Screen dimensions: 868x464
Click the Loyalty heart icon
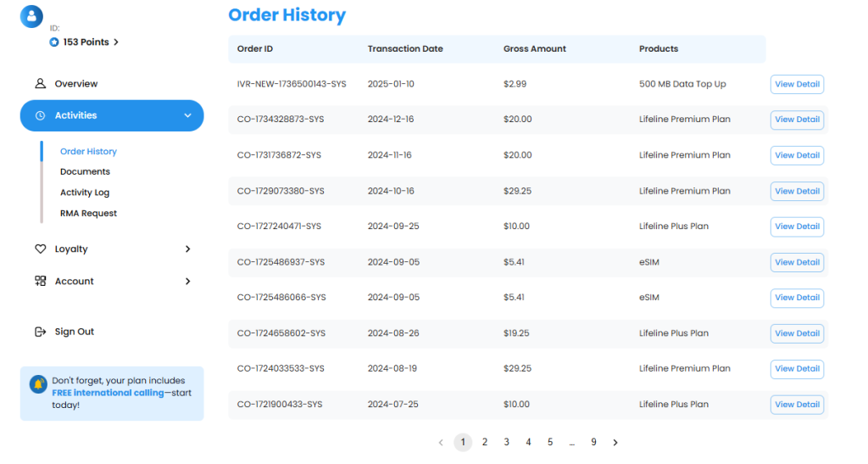41,249
